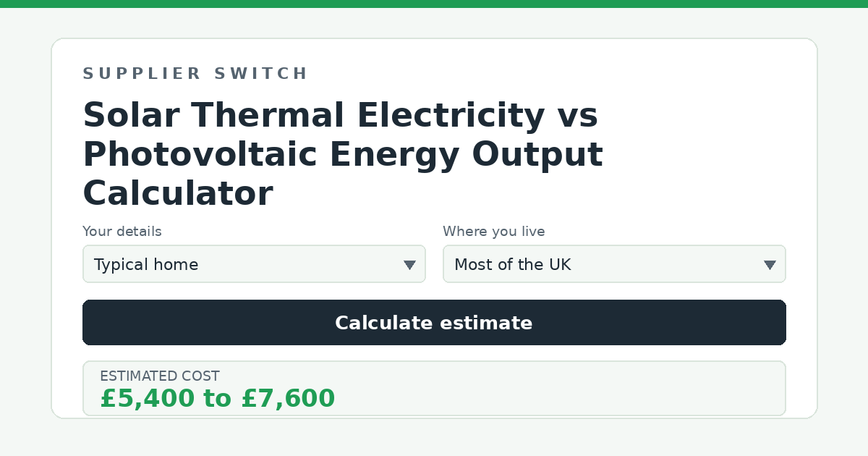The image size is (868, 456).
Task: Click the word "Calculator" in the heading
Action: coord(178,193)
